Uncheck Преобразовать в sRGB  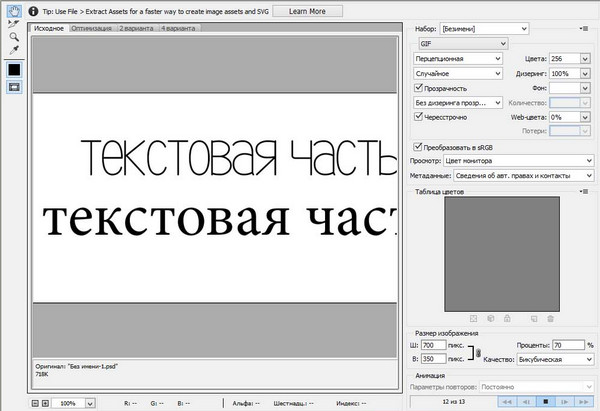pyautogui.click(x=418, y=146)
